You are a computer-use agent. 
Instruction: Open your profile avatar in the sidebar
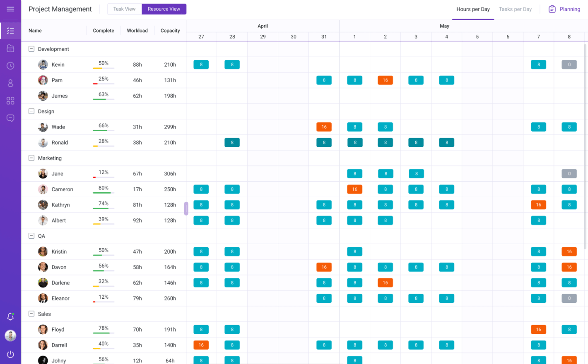click(10, 335)
